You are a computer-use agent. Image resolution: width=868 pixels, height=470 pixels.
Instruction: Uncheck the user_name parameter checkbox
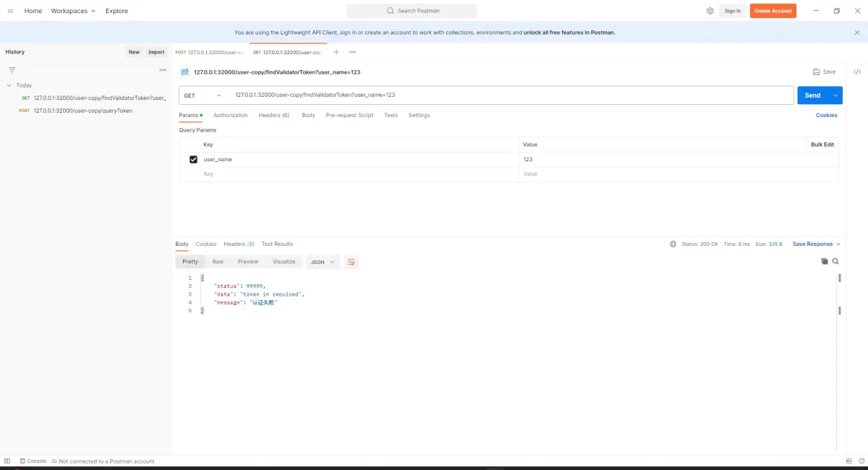(x=193, y=159)
